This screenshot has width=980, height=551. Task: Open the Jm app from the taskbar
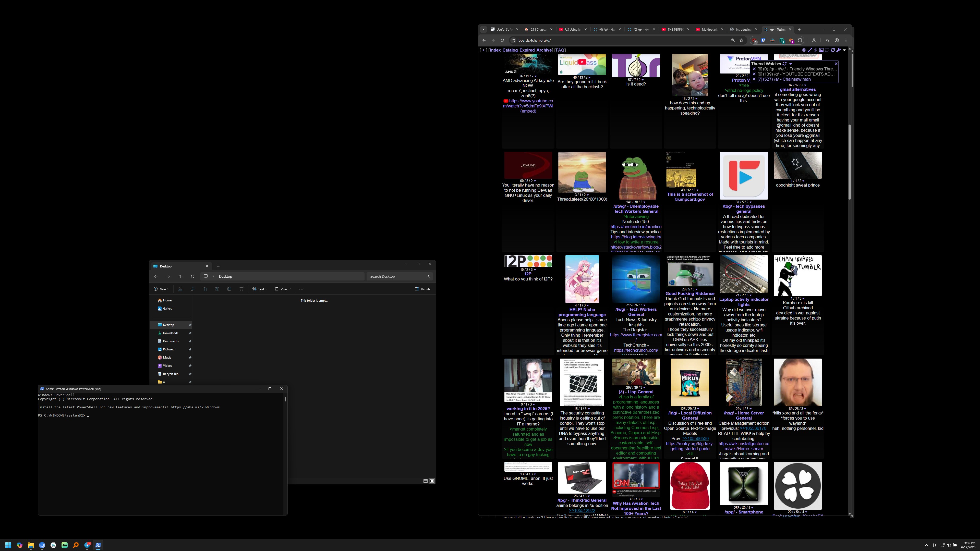click(65, 545)
